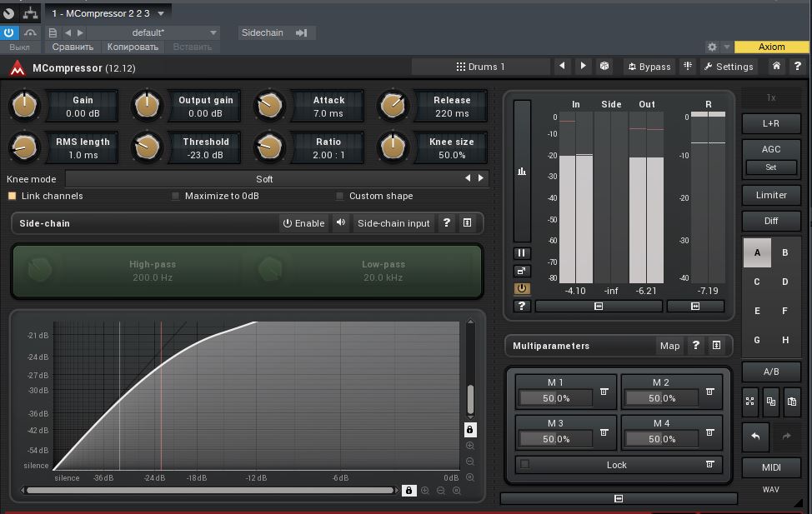The image size is (812, 514).
Task: Open plugin instance dropdown MCompressor 2 2 3
Action: [108, 13]
